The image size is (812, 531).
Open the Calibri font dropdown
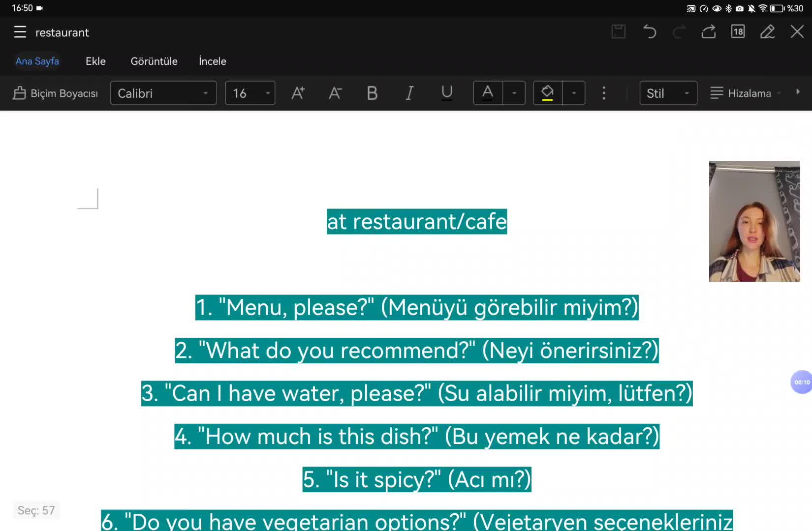point(163,93)
